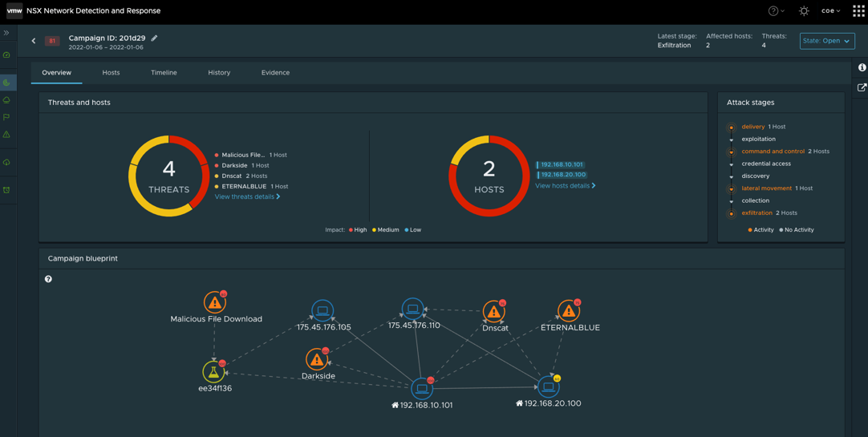Select the 192.168.10.101 host node icon
The image size is (868, 437).
click(421, 388)
